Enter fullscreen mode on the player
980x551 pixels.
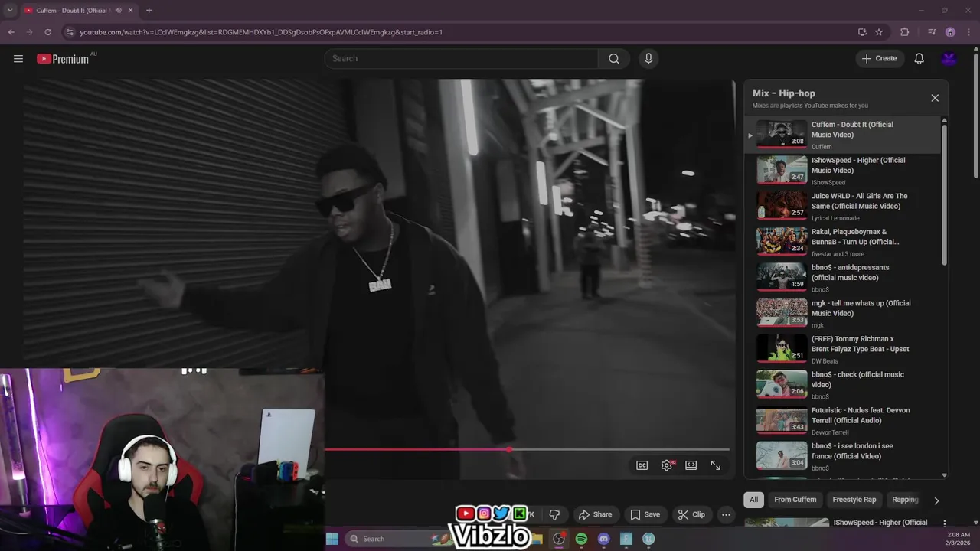[716, 465]
